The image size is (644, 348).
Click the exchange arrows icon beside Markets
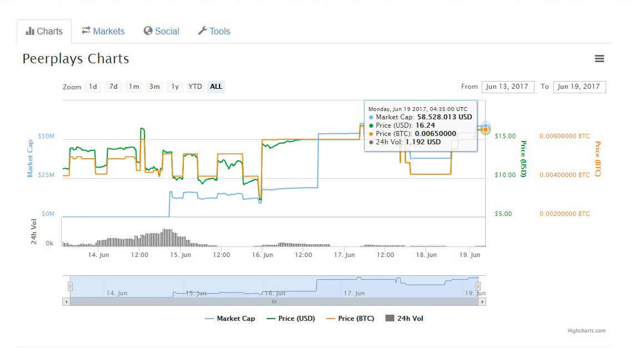pos(86,31)
